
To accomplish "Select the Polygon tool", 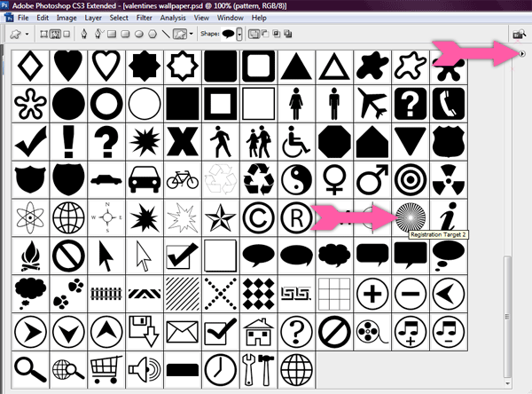I will (153, 34).
